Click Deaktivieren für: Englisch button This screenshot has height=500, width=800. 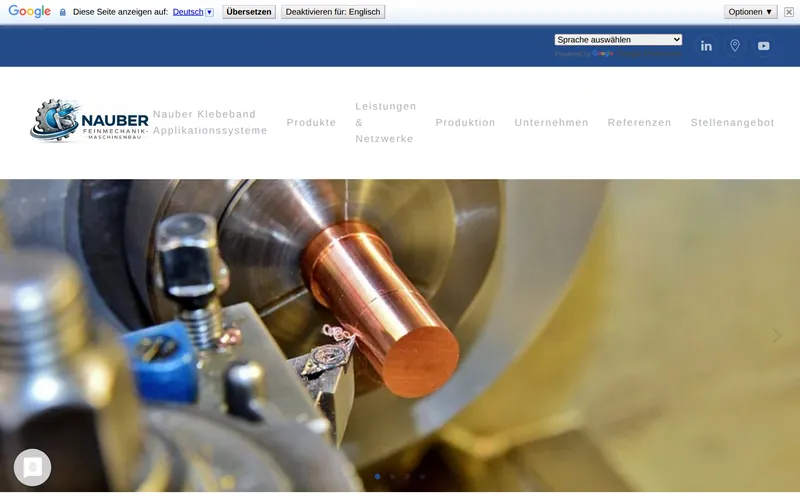click(333, 12)
